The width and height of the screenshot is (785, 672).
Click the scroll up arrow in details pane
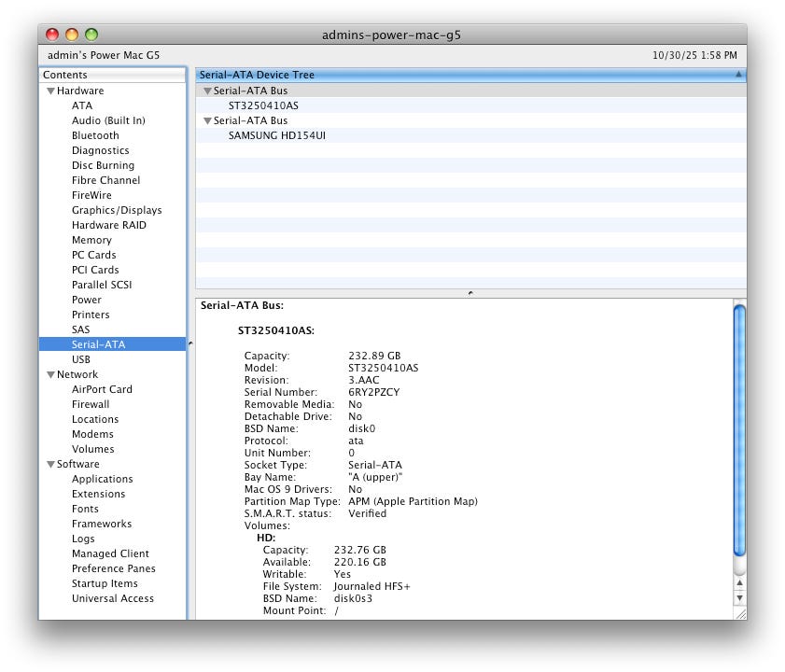point(739,582)
